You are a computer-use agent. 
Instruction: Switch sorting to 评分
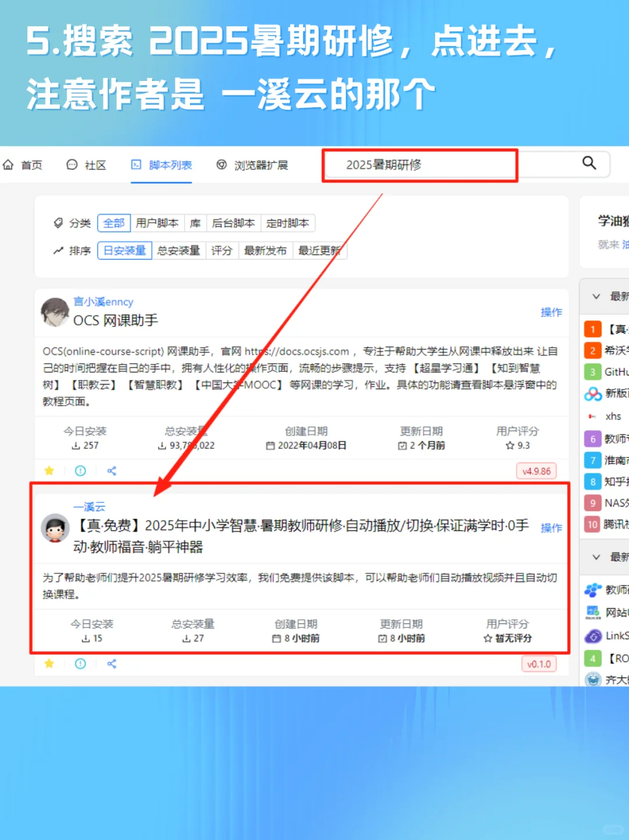tap(222, 250)
